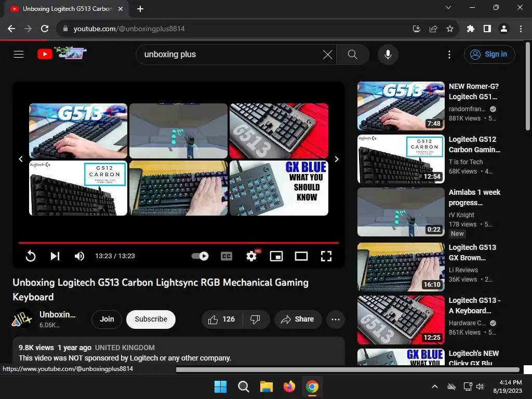Open GX BLUE endscreen video thumbnail
Image resolution: width=532 pixels, height=399 pixels.
click(x=279, y=188)
